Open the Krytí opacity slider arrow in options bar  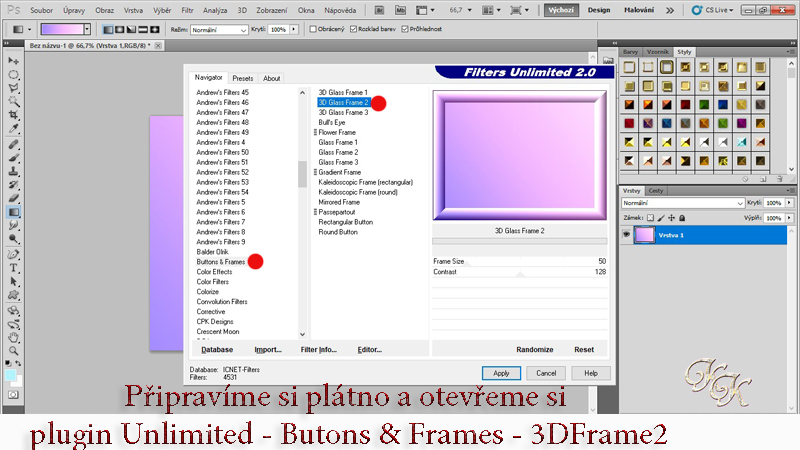pos(294,30)
